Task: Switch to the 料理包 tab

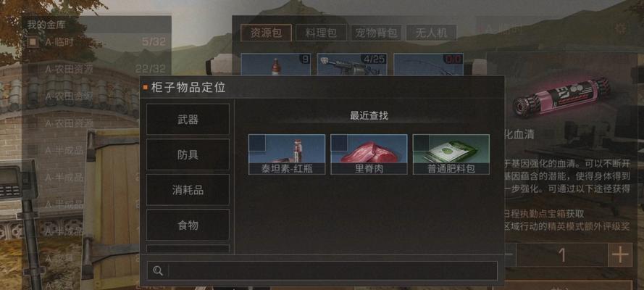Action: [x=321, y=33]
